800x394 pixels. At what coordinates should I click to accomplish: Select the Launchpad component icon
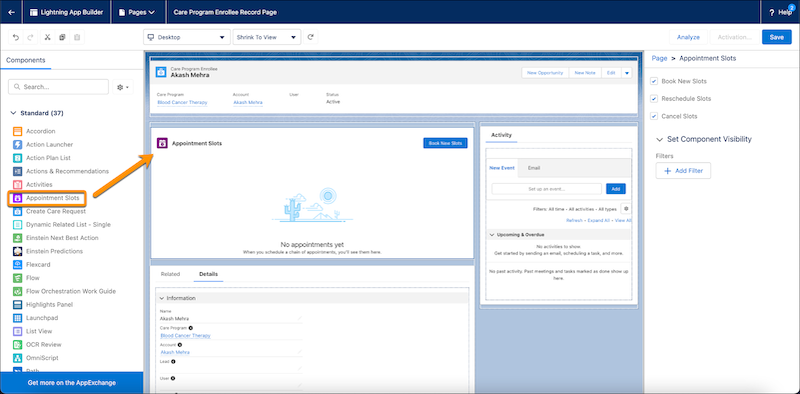[x=17, y=318]
